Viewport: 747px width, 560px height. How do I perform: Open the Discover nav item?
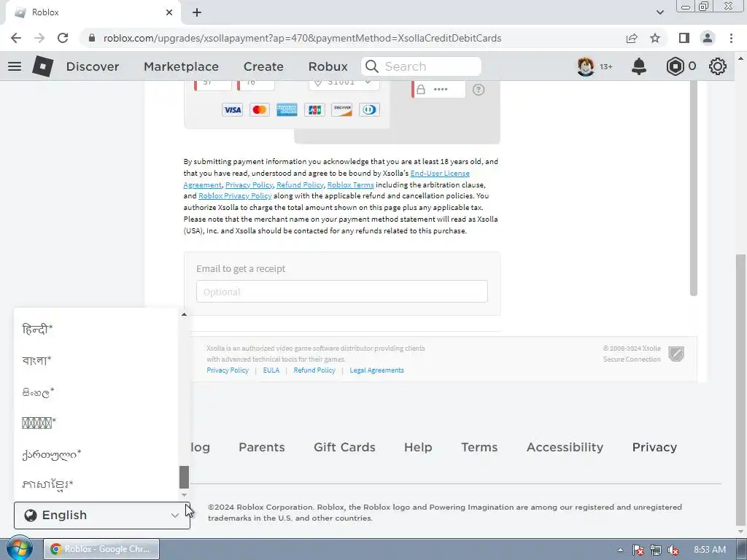coord(93,66)
